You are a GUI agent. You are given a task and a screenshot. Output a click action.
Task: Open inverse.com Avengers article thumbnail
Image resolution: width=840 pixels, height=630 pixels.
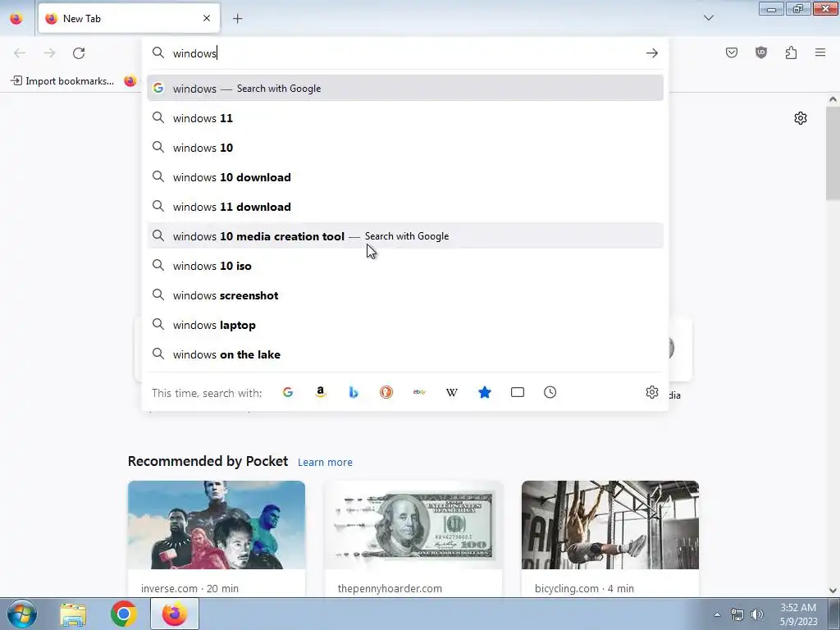tap(217, 525)
